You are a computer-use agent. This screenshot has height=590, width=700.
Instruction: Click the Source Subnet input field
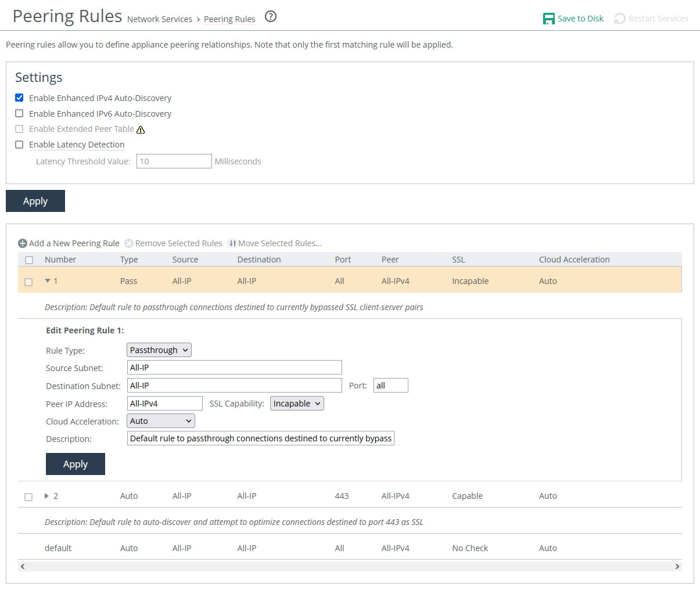coord(234,368)
